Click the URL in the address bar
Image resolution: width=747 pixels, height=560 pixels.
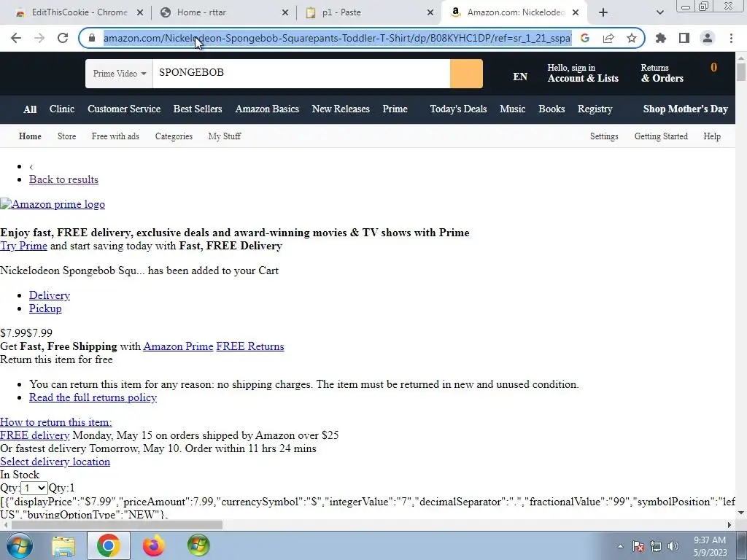(337, 38)
